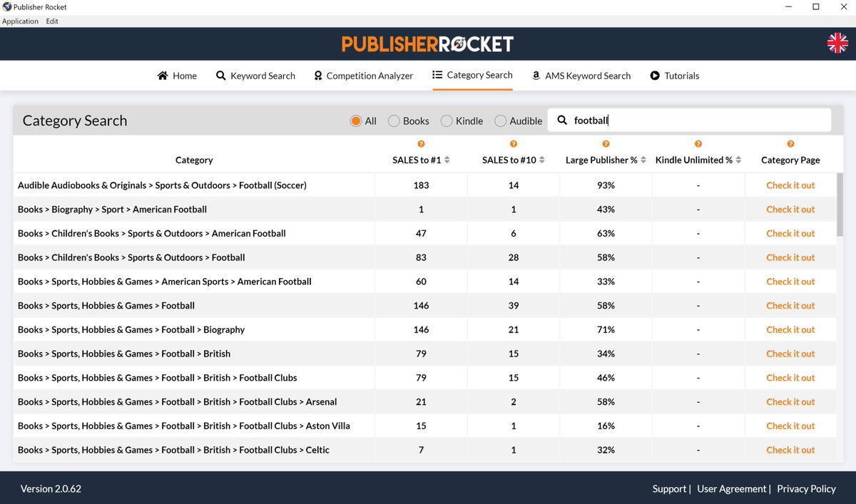This screenshot has height=504, width=856.
Task: Click the Home house icon
Action: [163, 76]
